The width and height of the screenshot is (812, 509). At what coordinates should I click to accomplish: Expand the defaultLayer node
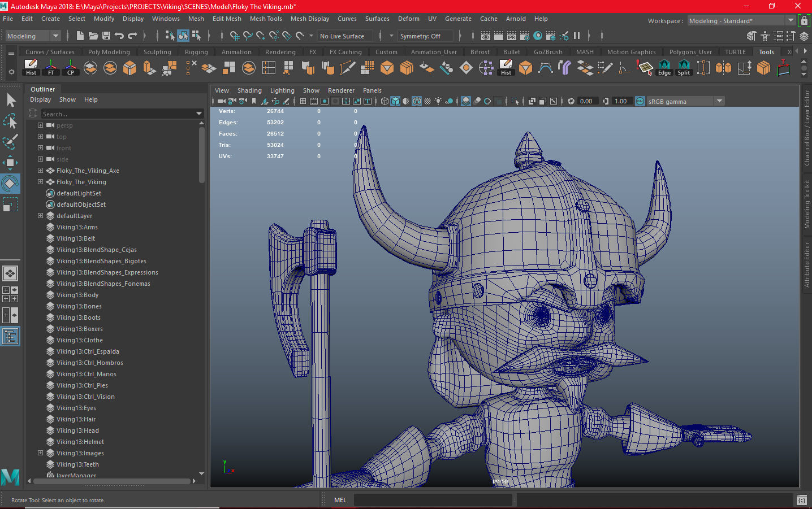point(40,215)
